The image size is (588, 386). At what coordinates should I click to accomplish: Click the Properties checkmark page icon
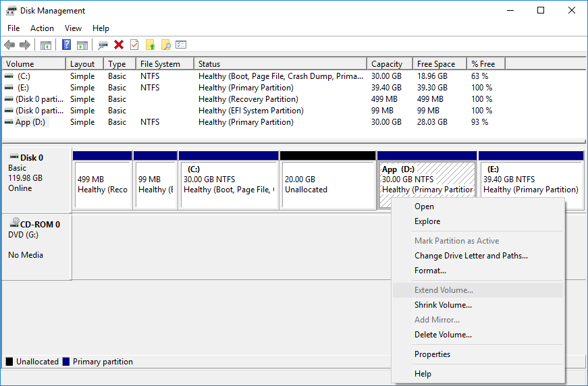134,45
